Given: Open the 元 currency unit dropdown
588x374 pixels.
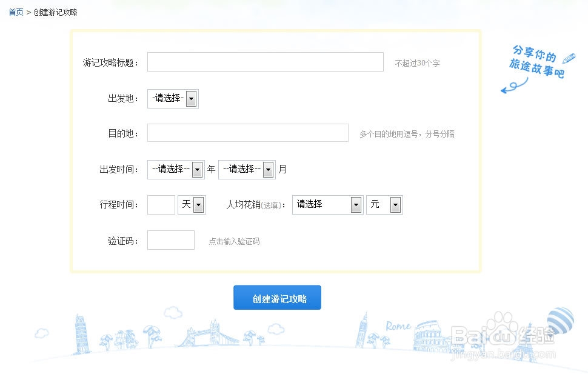Looking at the screenshot, I should 384,205.
